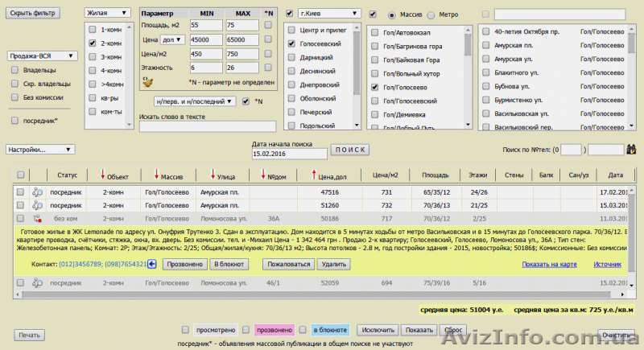
Task: Sort by price using red arrow in Цена,дол header
Action: click(313, 175)
